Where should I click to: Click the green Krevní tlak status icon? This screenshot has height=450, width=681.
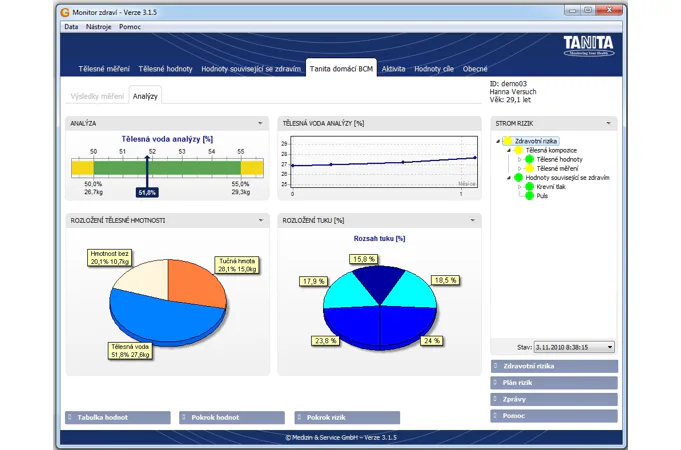point(529,187)
